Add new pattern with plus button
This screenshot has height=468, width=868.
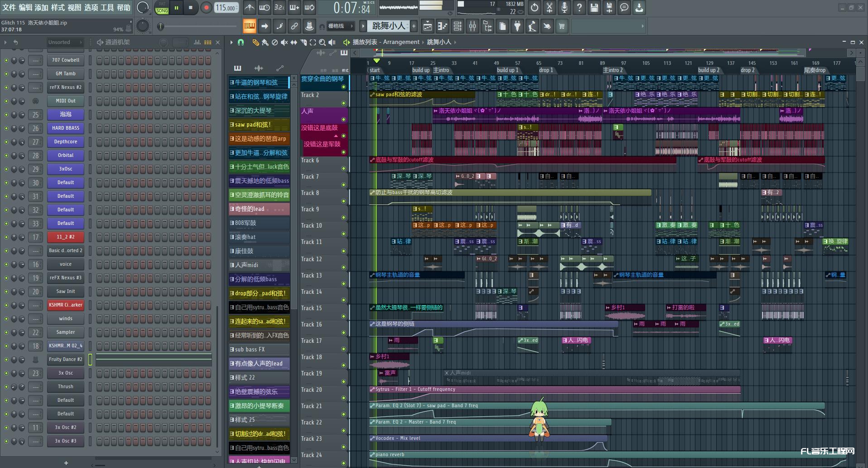(414, 26)
